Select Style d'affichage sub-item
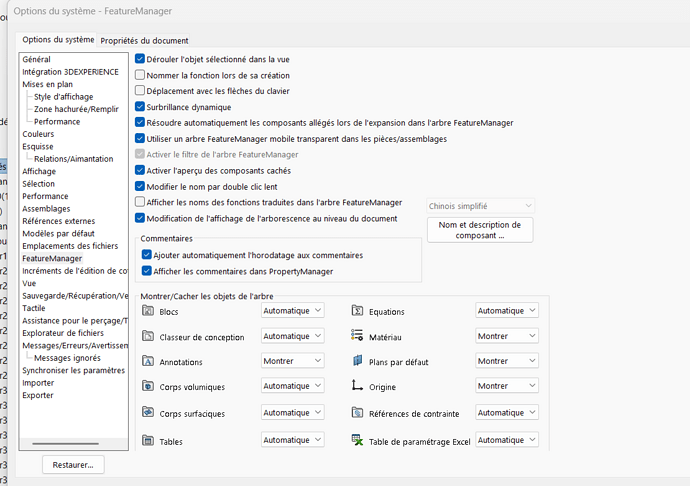This screenshot has width=690, height=486. pos(64,96)
